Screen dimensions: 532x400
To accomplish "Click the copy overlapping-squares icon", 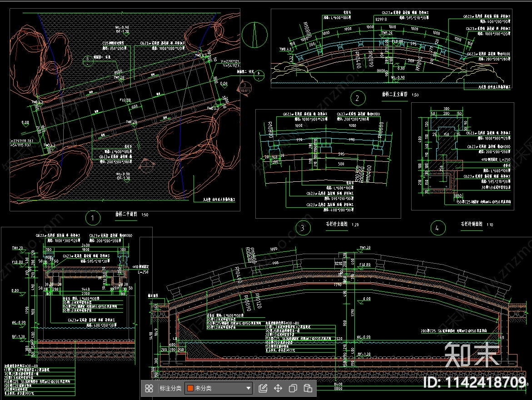I will pyautogui.click(x=293, y=388).
